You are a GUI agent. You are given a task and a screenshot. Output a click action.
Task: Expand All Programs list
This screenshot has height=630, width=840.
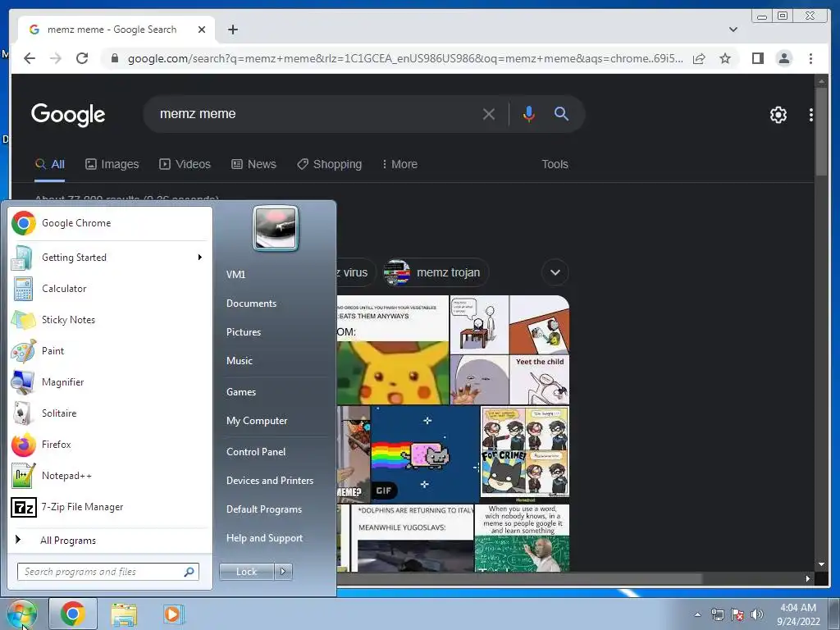pos(110,540)
